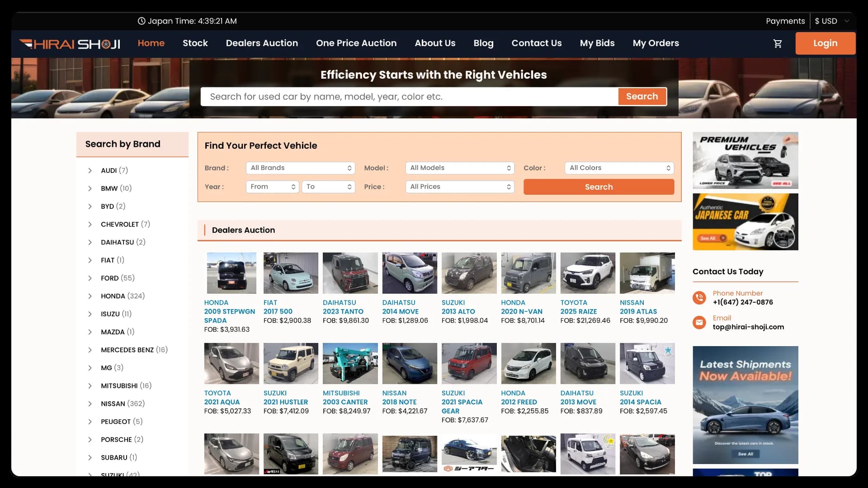Expand the NISSAN brand chevron
Screen dimensions: 868x488
click(x=90, y=404)
